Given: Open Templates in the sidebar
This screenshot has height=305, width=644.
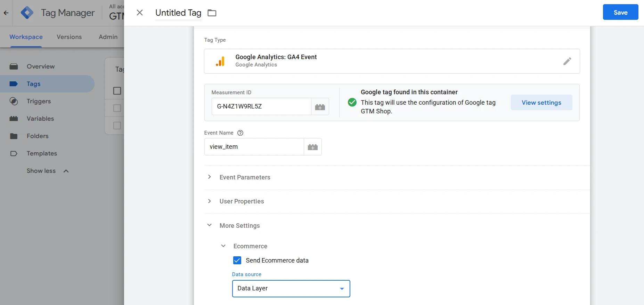Looking at the screenshot, I should 42,153.
